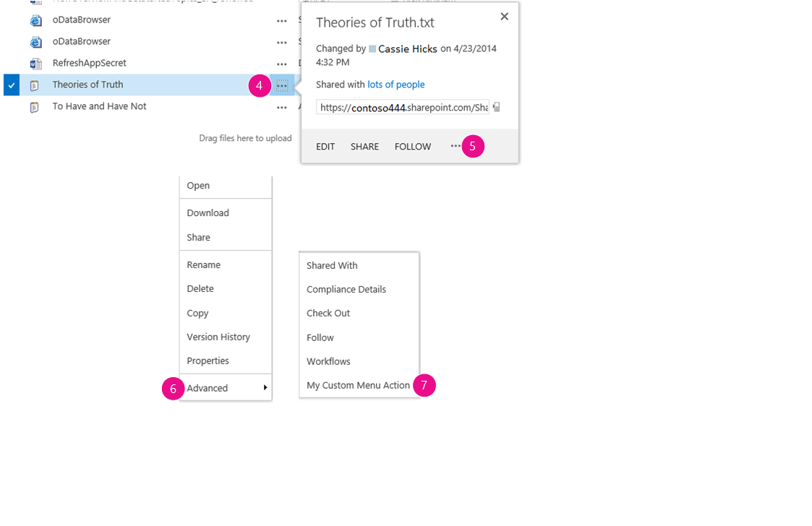Click the Internet Explorer icon beside oDataBrowser
The image size is (812, 526).
pos(35,20)
